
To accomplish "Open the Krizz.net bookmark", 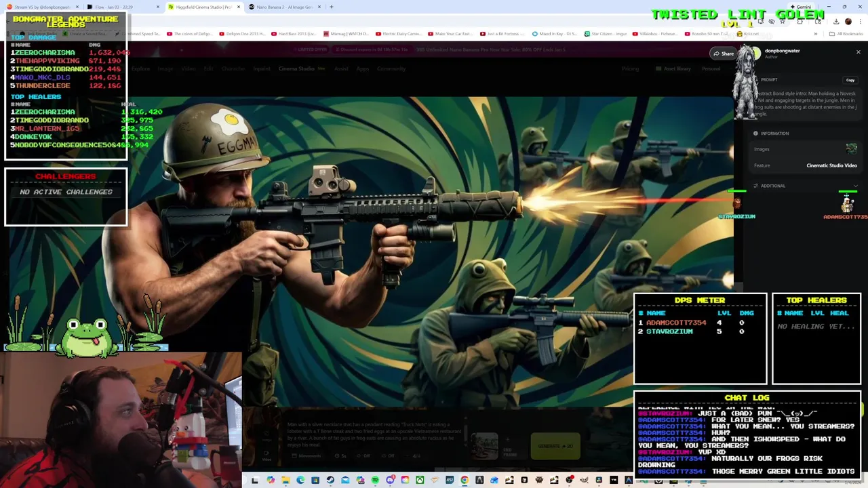I will pyautogui.click(x=748, y=33).
